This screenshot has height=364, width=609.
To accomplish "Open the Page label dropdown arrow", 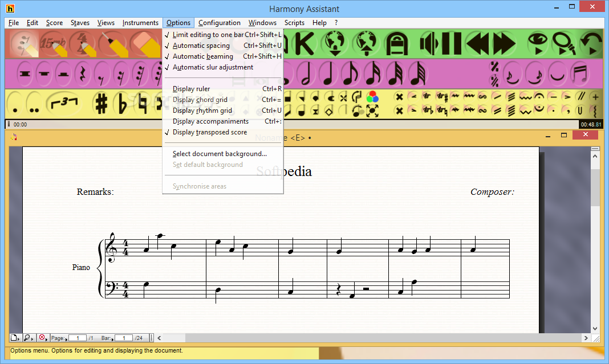I will 66,340.
